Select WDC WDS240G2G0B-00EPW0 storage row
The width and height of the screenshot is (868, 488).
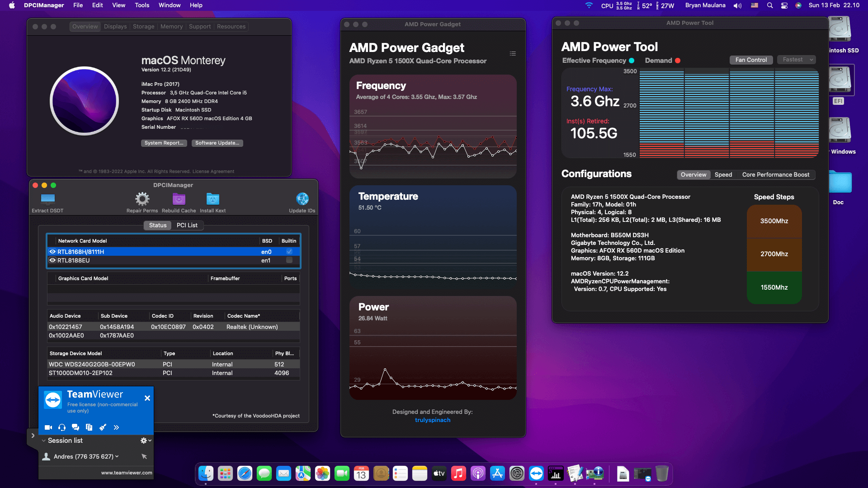click(x=174, y=364)
